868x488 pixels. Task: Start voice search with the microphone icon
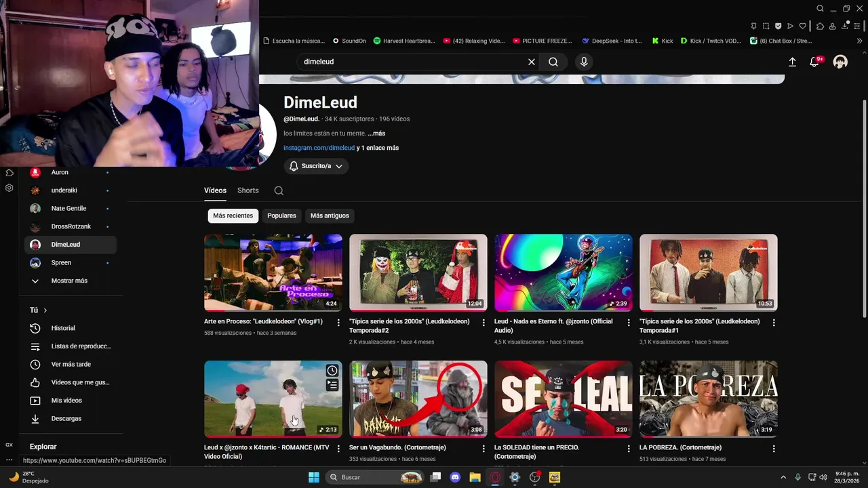point(584,62)
